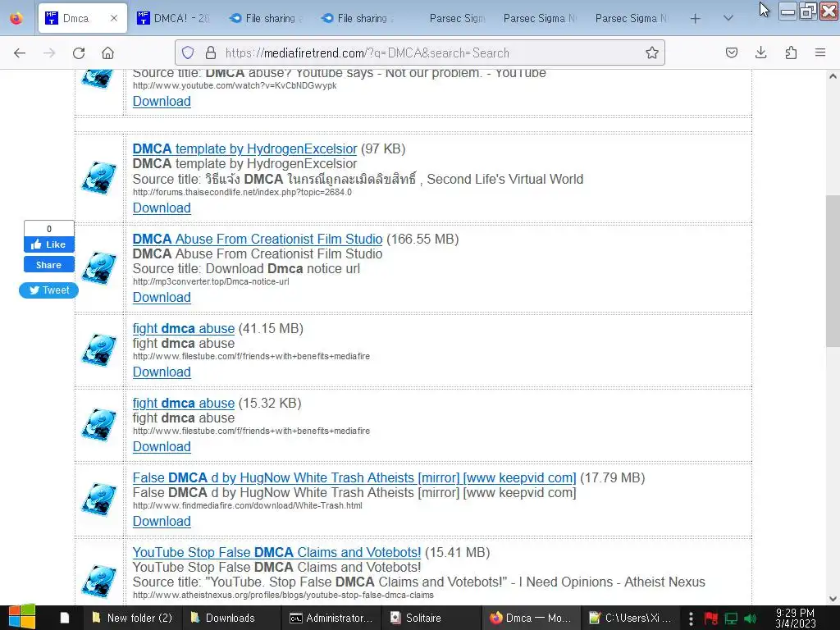Open the Firefox downloads panel

point(760,52)
